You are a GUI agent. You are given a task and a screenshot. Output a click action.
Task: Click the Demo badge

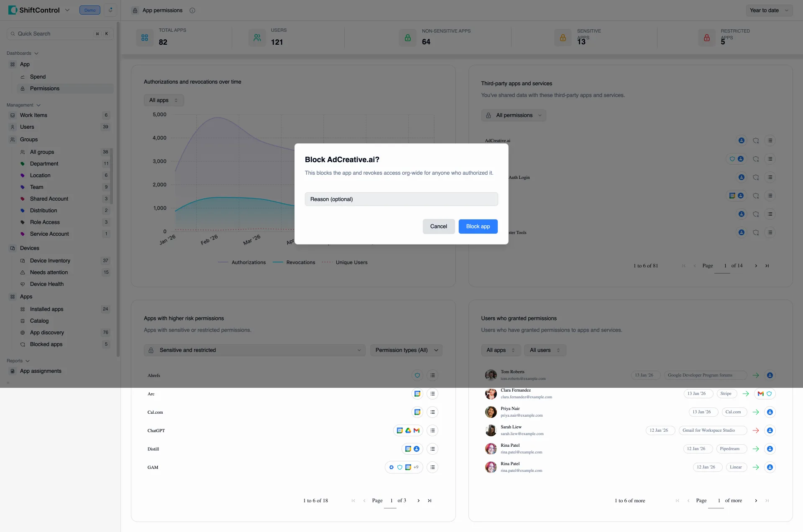pyautogui.click(x=90, y=10)
